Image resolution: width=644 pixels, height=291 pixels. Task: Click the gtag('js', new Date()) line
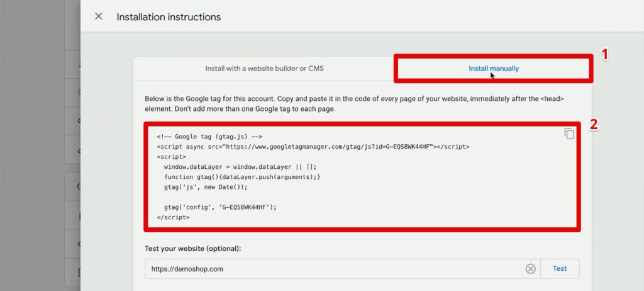point(206,187)
